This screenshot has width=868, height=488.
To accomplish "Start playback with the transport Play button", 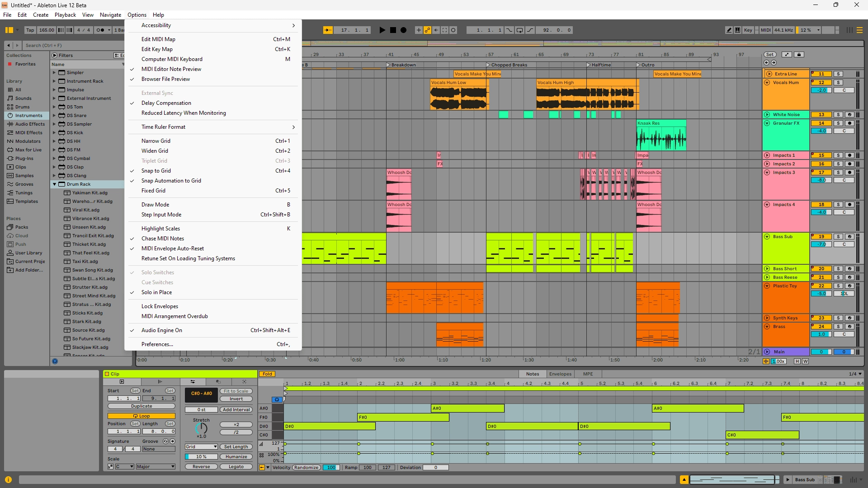I will [x=382, y=30].
